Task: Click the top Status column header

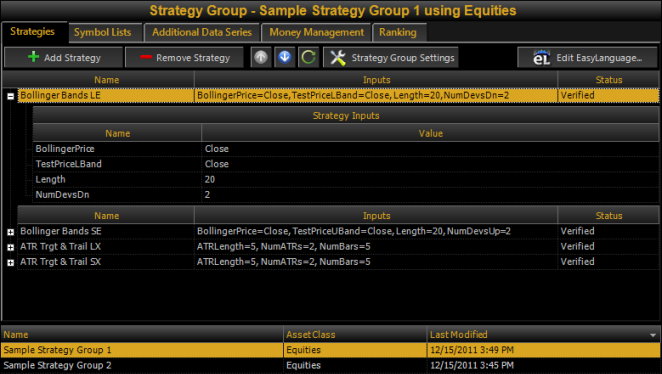Action: pos(608,80)
